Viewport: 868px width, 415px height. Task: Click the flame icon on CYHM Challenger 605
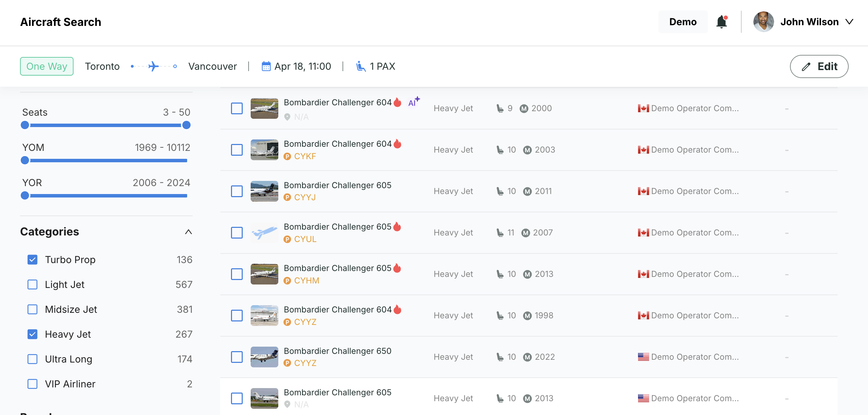click(397, 268)
